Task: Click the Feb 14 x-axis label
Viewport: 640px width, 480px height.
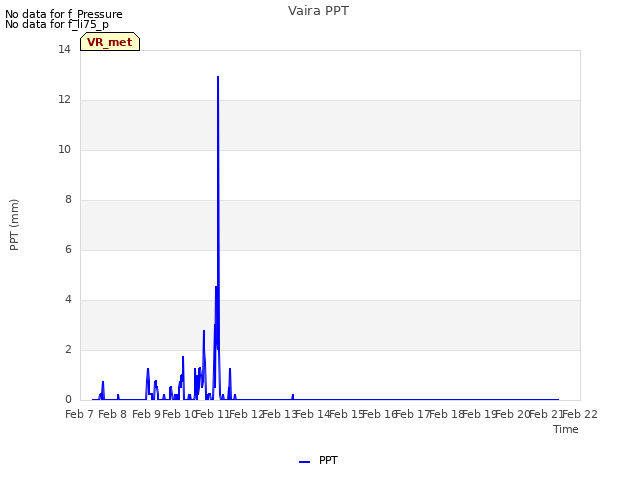Action: tap(313, 414)
